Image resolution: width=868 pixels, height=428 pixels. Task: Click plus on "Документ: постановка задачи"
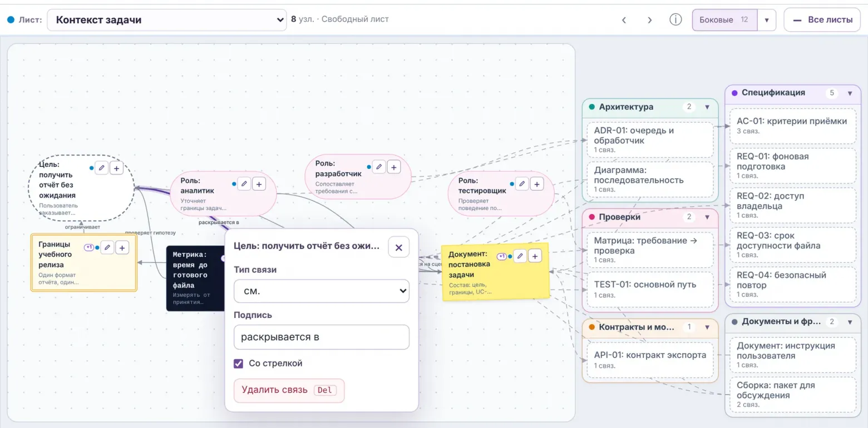point(535,256)
